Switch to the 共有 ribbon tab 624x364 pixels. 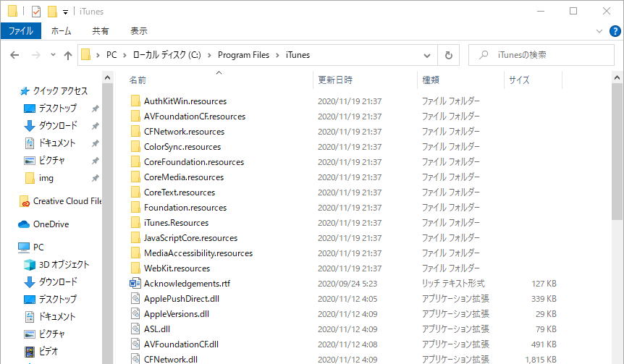101,31
